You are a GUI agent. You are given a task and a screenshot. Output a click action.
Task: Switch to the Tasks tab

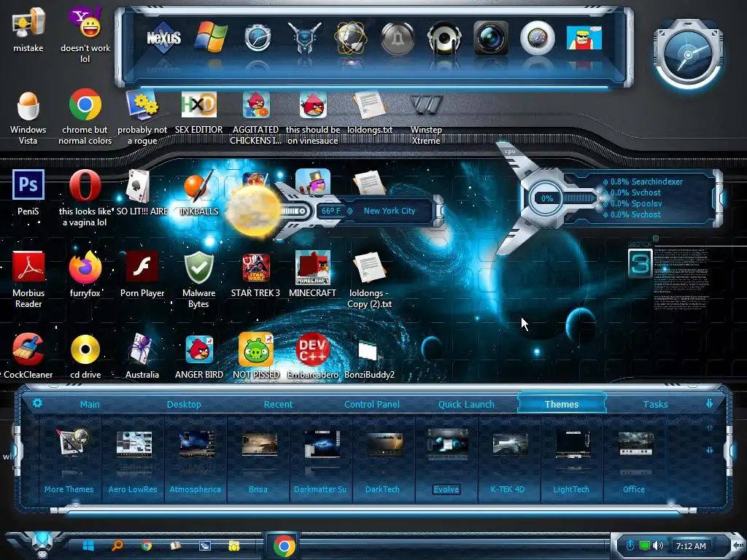[x=656, y=404]
